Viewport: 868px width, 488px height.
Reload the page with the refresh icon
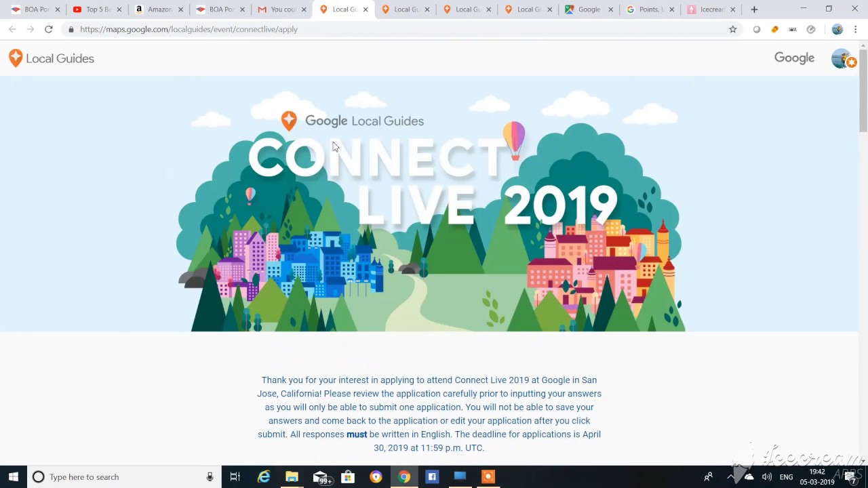click(x=48, y=29)
